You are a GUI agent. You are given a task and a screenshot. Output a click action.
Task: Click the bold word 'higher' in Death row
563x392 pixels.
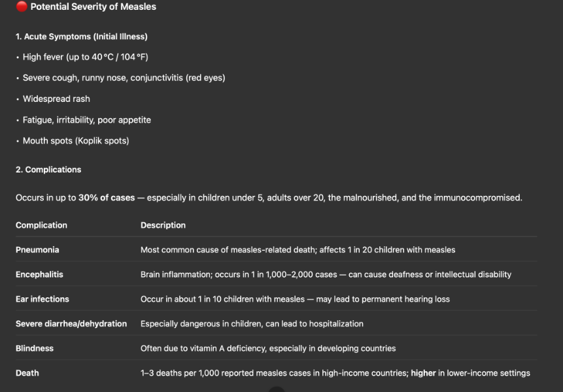tap(423, 373)
